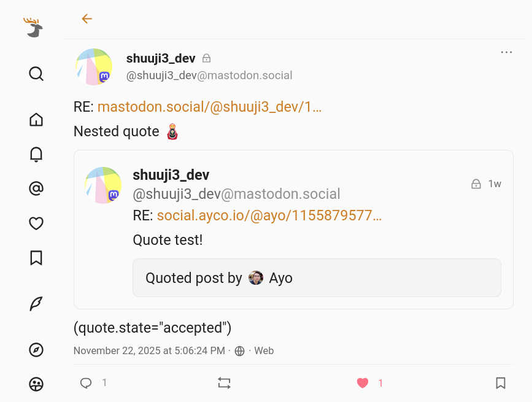Image resolution: width=532 pixels, height=402 pixels.
Task: Unlike the post by clicking the red heart
Action: click(x=362, y=382)
